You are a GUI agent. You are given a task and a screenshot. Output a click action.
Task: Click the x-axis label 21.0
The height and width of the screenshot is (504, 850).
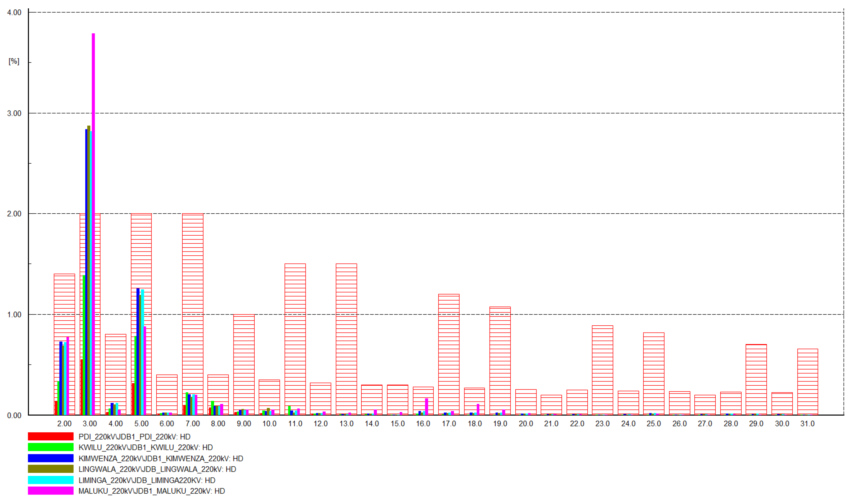[551, 424]
